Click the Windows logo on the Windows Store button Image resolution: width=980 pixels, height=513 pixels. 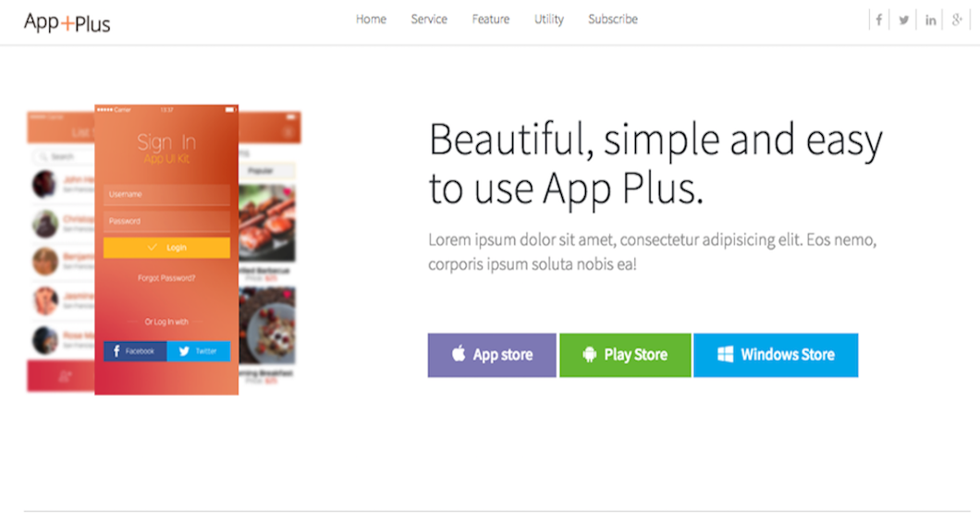[726, 355]
